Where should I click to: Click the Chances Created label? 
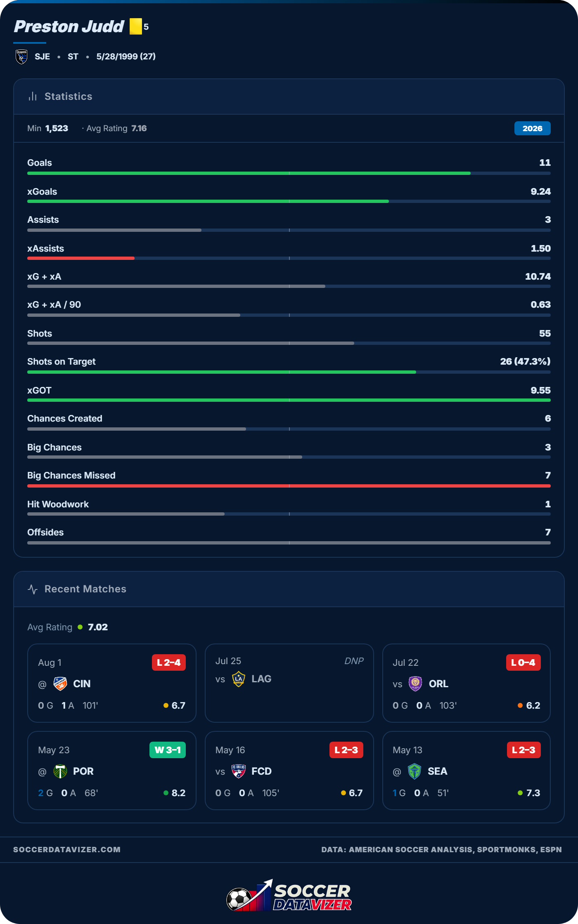coord(65,418)
